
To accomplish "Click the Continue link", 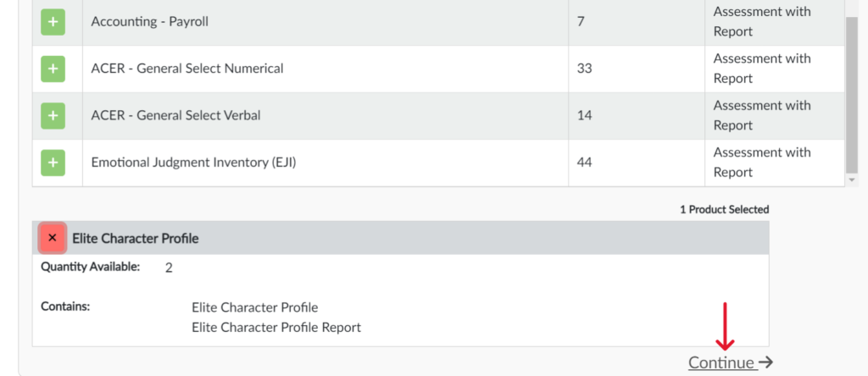I will tap(721, 362).
